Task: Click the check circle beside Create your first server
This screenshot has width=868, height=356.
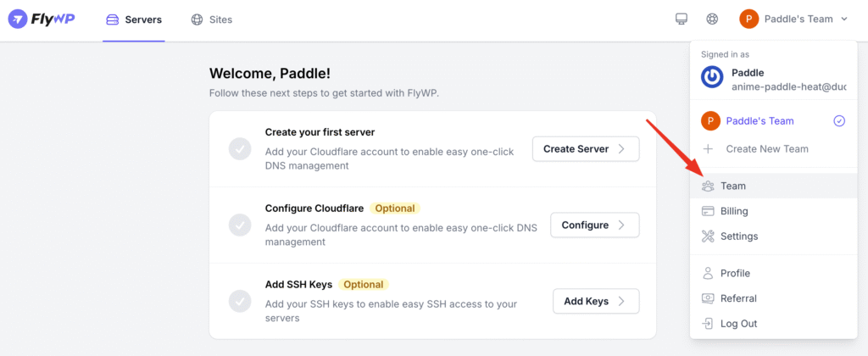Action: [x=240, y=149]
